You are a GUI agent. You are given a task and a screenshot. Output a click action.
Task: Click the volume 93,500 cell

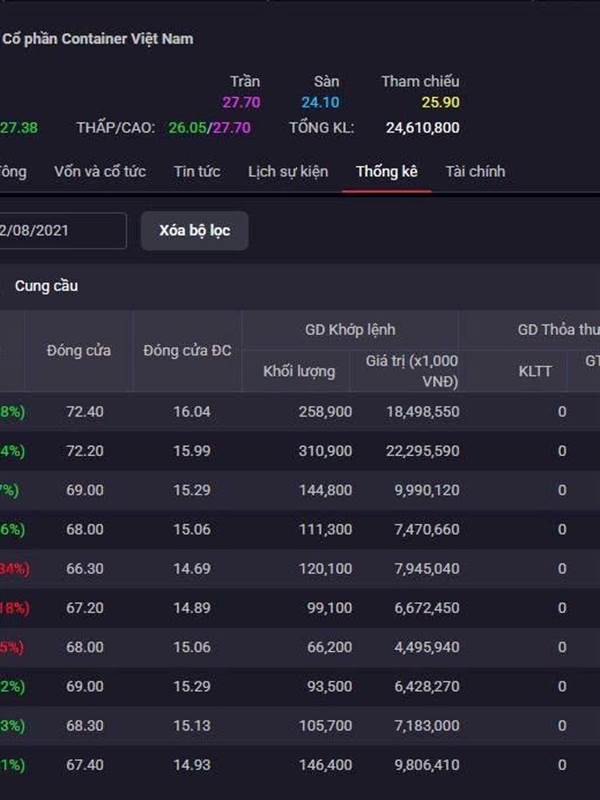[x=329, y=686]
